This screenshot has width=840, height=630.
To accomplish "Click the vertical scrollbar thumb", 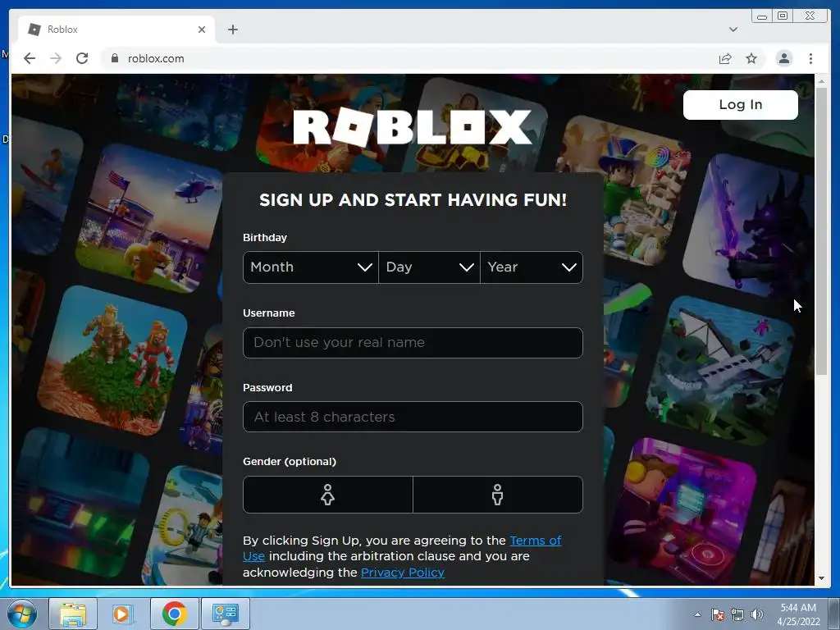I will 821,231.
